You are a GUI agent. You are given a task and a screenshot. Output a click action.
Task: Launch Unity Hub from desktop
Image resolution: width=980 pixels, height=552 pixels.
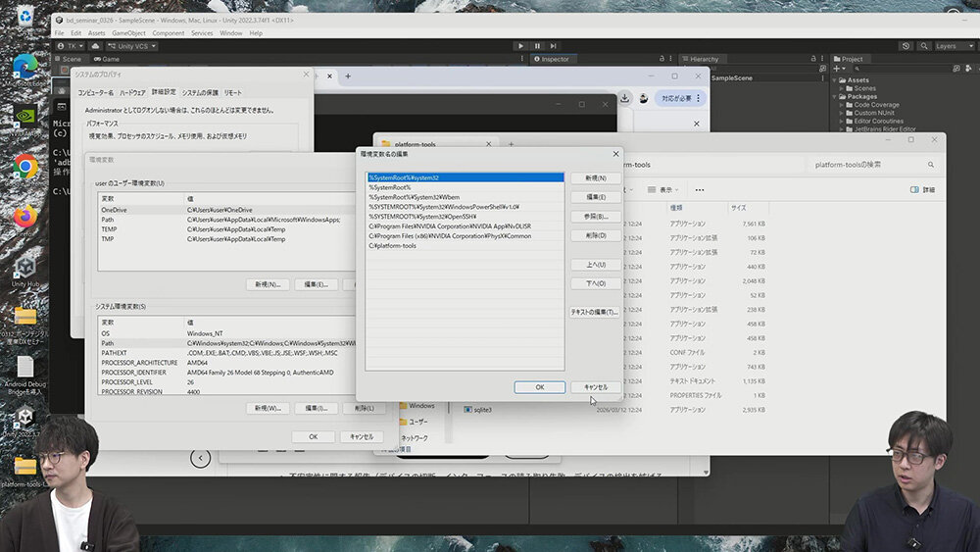point(24,267)
